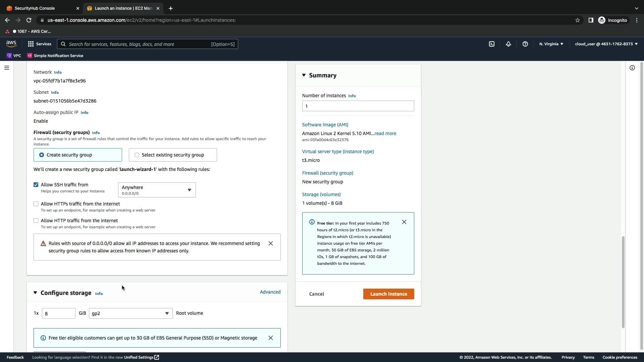This screenshot has height=362, width=644.
Task: Open the left navigation hamburger menu
Action: [6, 68]
